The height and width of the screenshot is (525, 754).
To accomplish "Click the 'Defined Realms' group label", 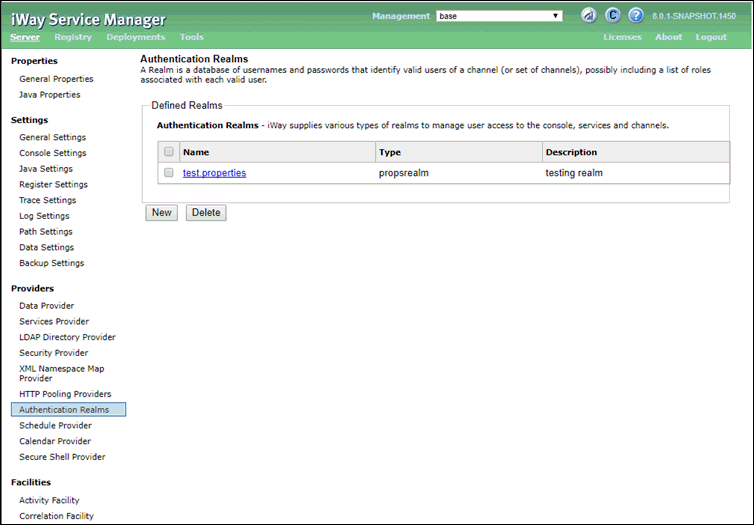I will 187,105.
